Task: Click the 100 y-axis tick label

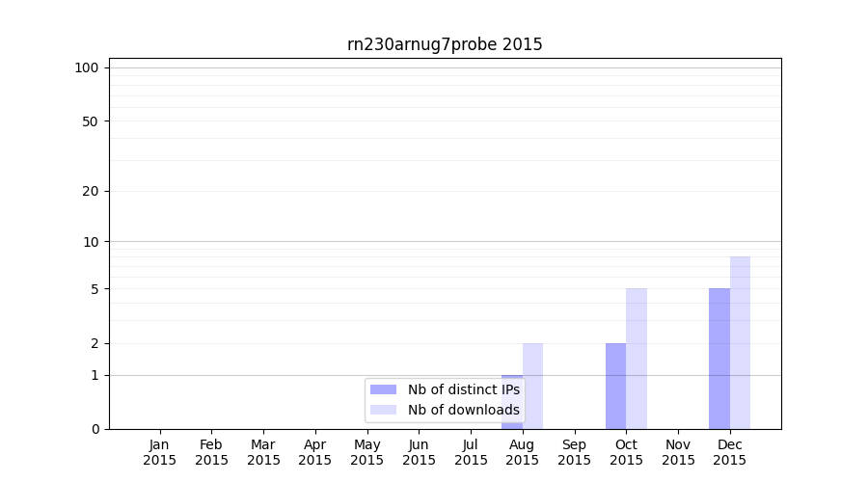Action: tap(87, 67)
